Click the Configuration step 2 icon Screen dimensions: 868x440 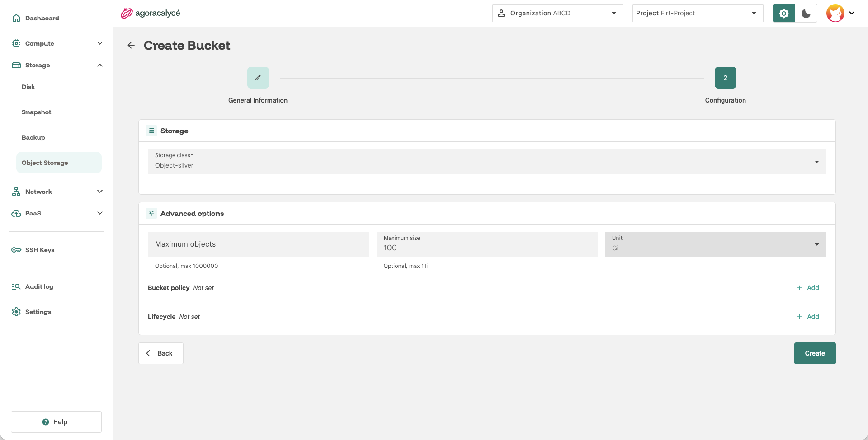[x=726, y=78]
